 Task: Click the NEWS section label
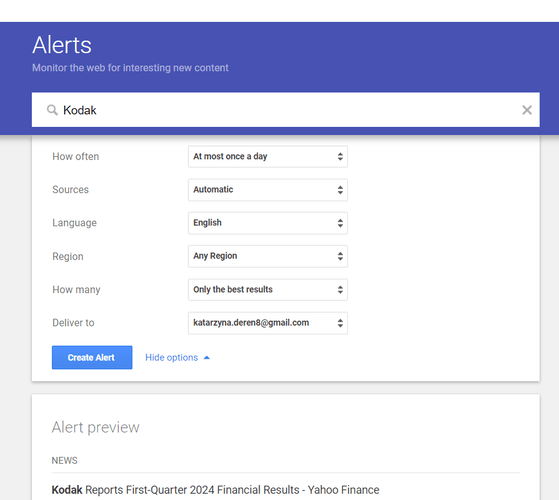click(65, 460)
